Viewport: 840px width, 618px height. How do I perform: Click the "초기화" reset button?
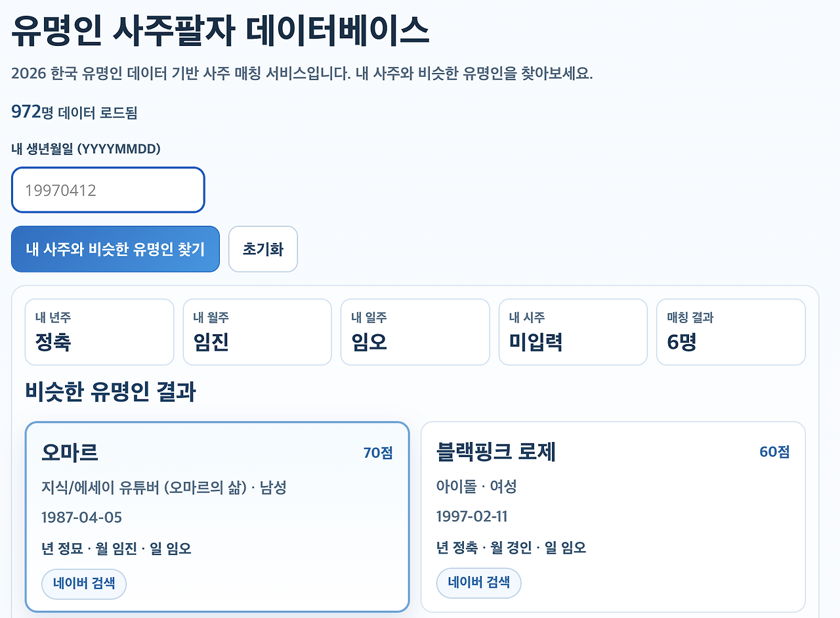[x=262, y=249]
